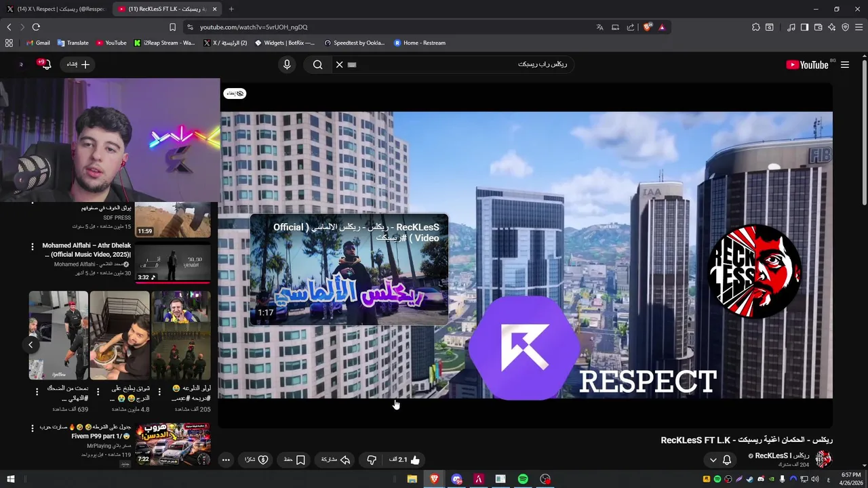Go to previous Shorts with left arrow
Image resolution: width=868 pixels, height=488 pixels.
31,345
